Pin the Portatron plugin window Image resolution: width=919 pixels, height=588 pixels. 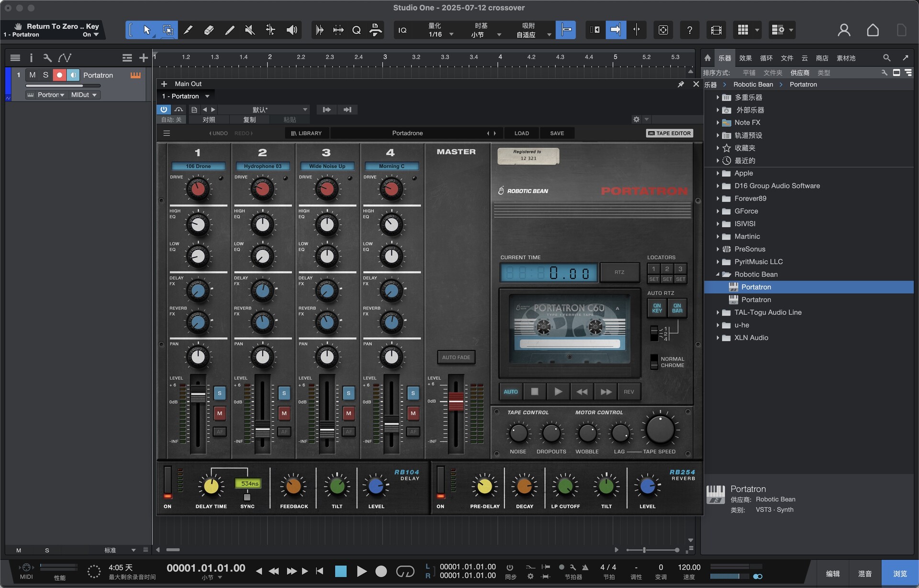pyautogui.click(x=681, y=84)
